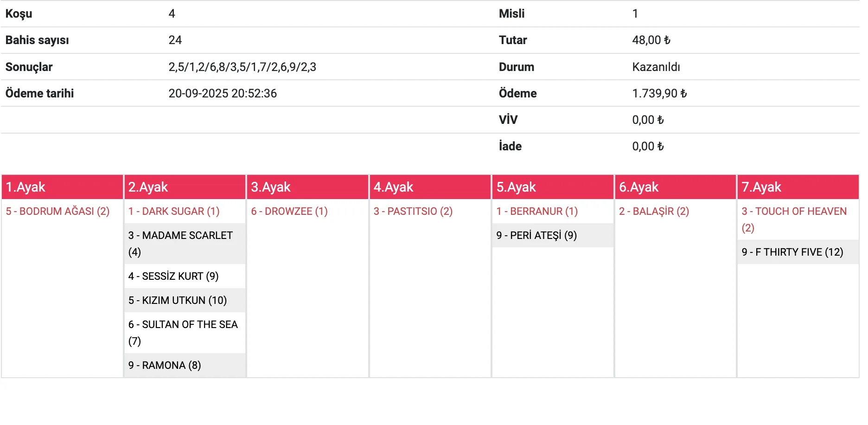
Task: Select the PASTITSIO winner entry
Action: point(413,212)
